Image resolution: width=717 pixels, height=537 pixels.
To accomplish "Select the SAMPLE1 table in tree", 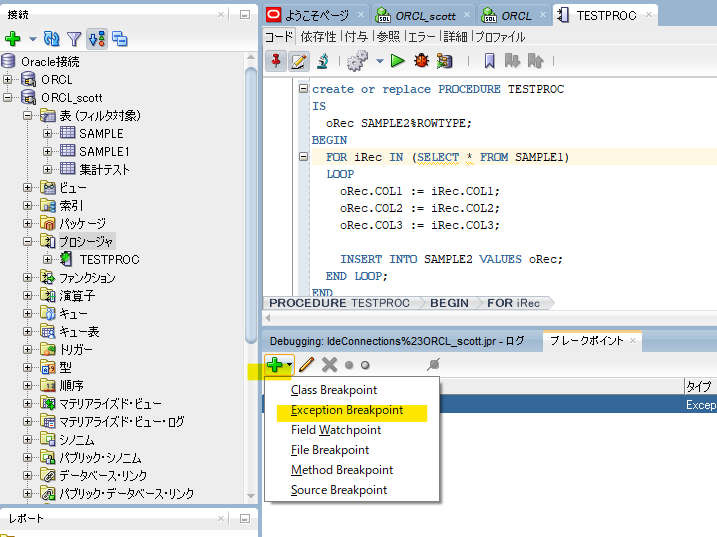I will point(104,151).
